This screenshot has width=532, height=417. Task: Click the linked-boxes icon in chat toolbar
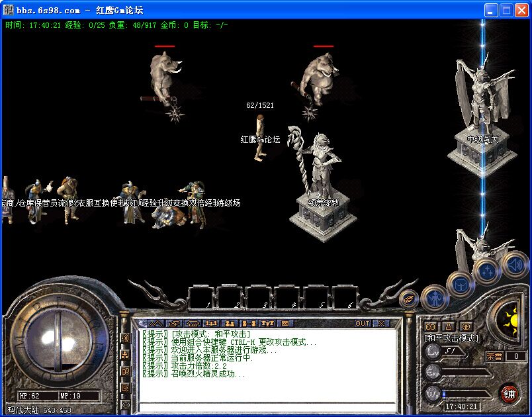248,324
